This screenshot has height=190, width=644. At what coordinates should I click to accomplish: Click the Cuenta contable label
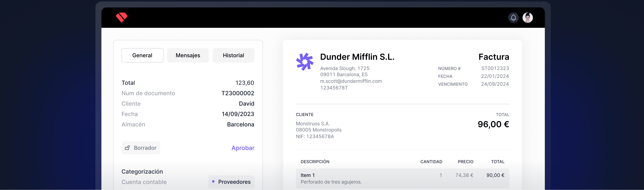pos(144,182)
